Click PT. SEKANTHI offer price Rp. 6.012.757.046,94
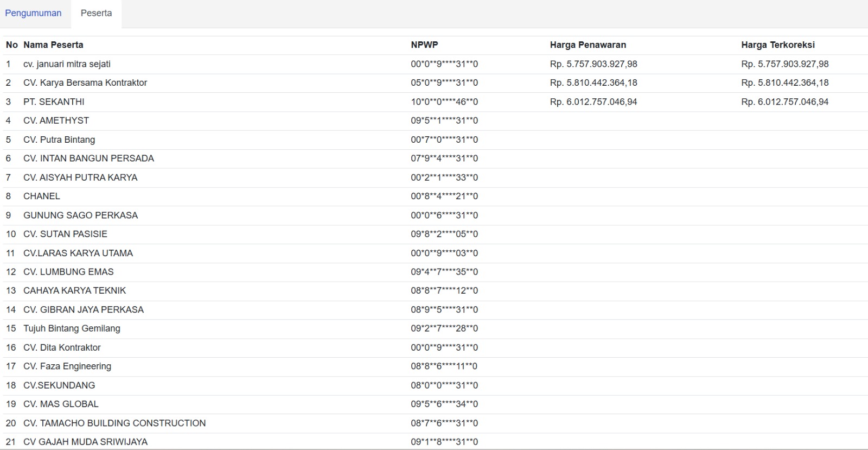The height and width of the screenshot is (450, 868). (x=593, y=102)
